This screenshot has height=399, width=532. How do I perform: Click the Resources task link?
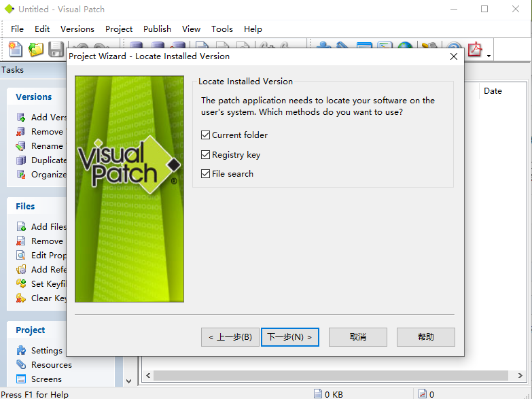(52, 365)
